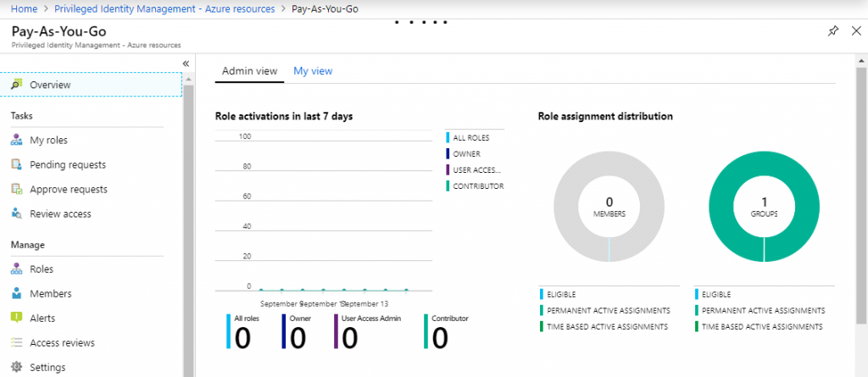Open Privileged Identity Management breadcrumb link
Image resolution: width=868 pixels, height=377 pixels.
165,8
